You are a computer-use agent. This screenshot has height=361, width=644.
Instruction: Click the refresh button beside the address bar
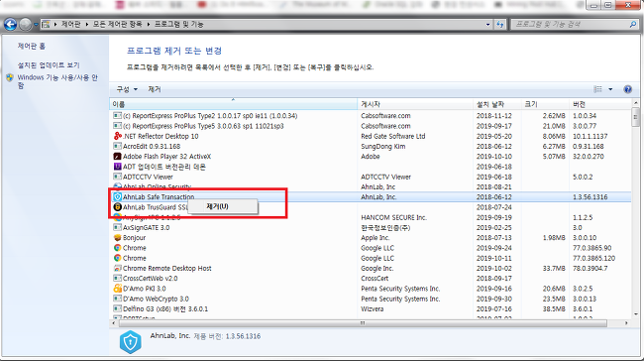point(499,25)
